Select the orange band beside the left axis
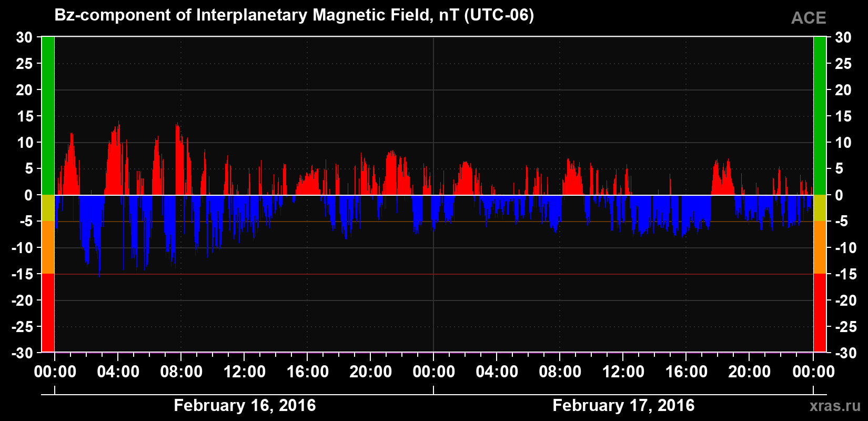Viewport: 868px width, 421px height. click(48, 247)
